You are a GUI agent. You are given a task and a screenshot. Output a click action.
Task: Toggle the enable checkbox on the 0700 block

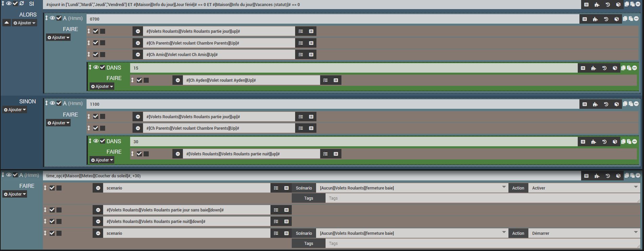(59, 18)
